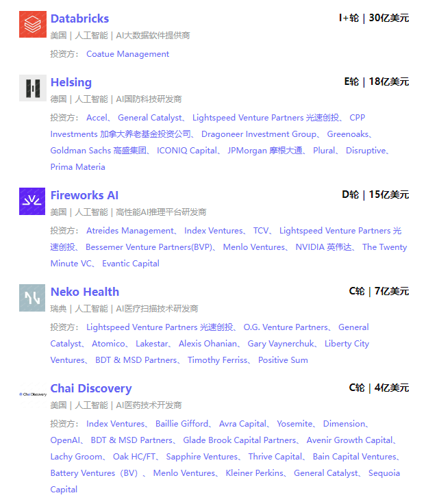Open the Lakestar investor link
Viewport: 439px width, 504px height.
click(151, 344)
